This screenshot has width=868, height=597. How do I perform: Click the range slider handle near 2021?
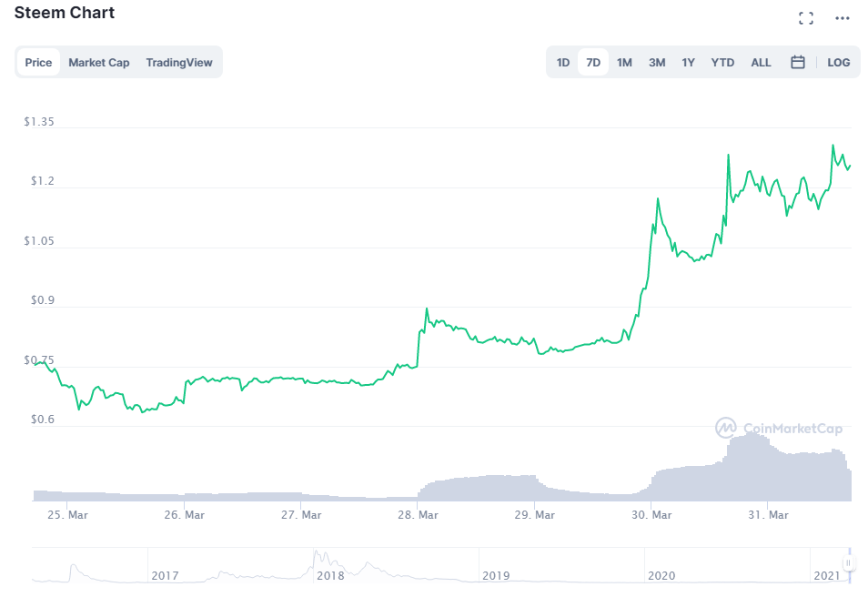848,564
